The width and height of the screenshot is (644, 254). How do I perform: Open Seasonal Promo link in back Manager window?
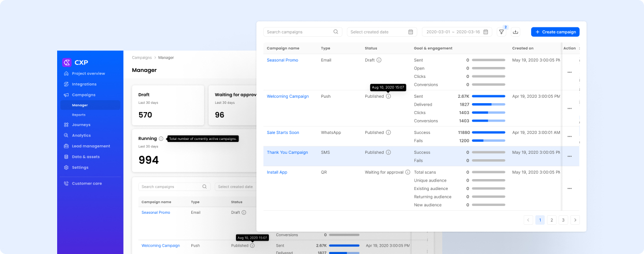[x=156, y=212]
